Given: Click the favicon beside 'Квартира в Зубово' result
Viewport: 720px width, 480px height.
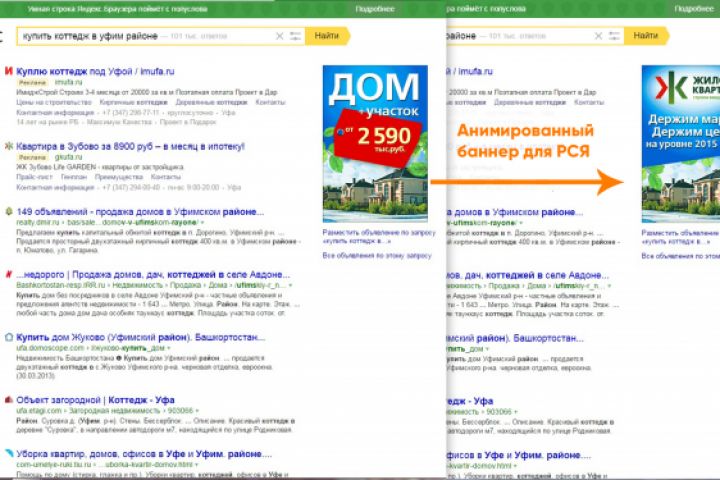Looking at the screenshot, I should pyautogui.click(x=8, y=146).
